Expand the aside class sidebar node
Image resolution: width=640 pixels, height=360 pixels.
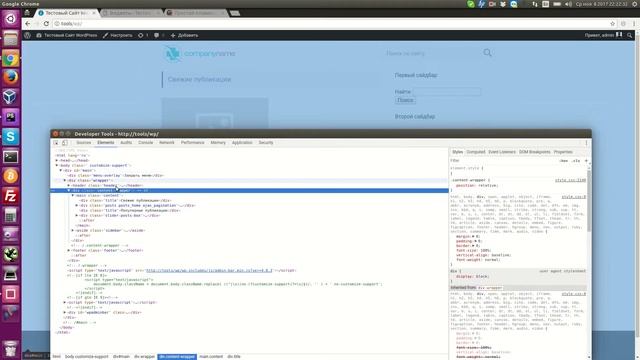(73, 230)
